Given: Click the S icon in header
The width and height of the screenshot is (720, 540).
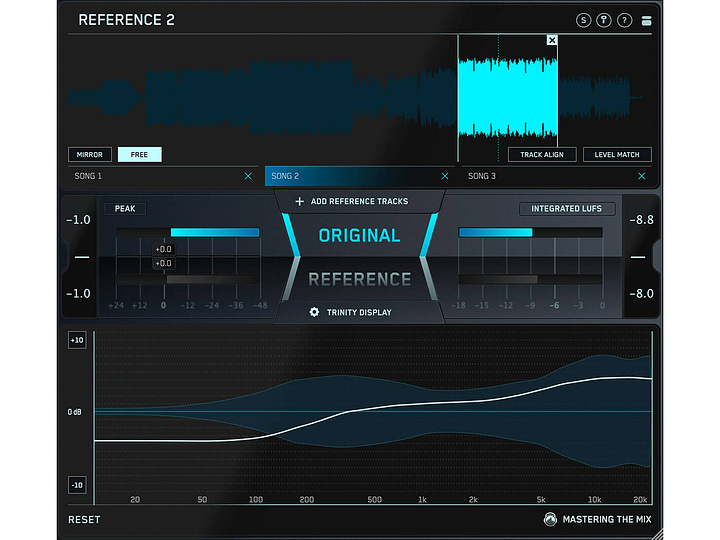Looking at the screenshot, I should pos(583,20).
